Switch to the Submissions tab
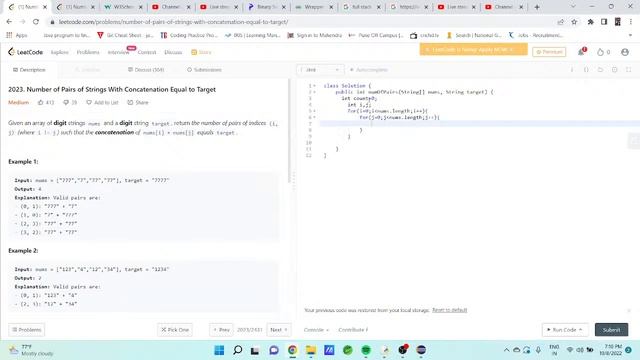Screen dimensions: 640x360 coord(204,70)
